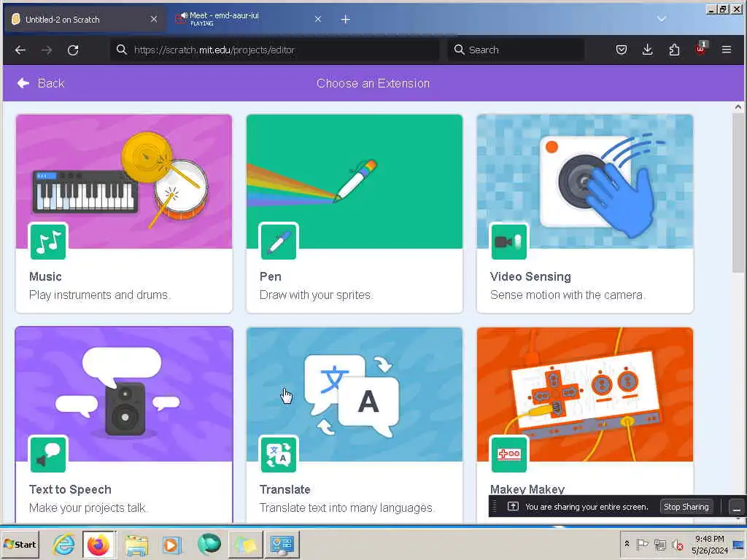The height and width of the screenshot is (560, 747).
Task: Click the Pen extension card artwork
Action: tap(355, 182)
